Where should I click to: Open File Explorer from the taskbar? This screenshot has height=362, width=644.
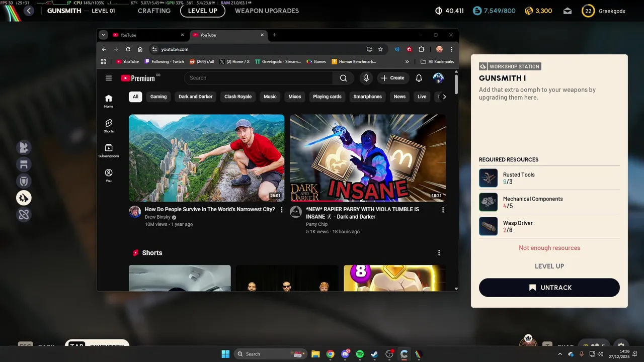[315, 354]
